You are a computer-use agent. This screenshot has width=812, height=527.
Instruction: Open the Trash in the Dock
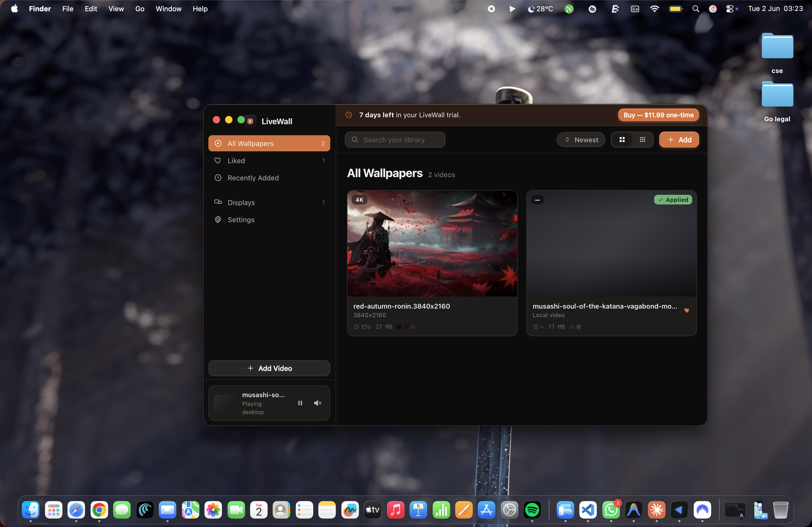click(x=780, y=510)
